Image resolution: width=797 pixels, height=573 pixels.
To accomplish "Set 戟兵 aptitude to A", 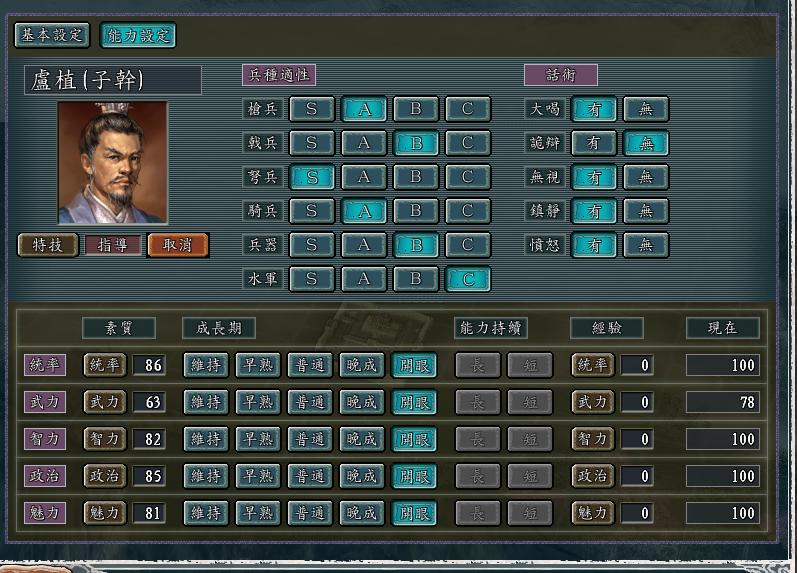I will (x=364, y=143).
